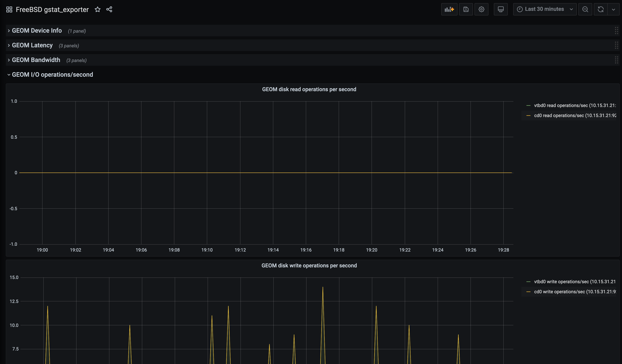Viewport: 622px width, 364px height.
Task: Collapse the GEOM I/O operations/second row
Action: click(52, 75)
